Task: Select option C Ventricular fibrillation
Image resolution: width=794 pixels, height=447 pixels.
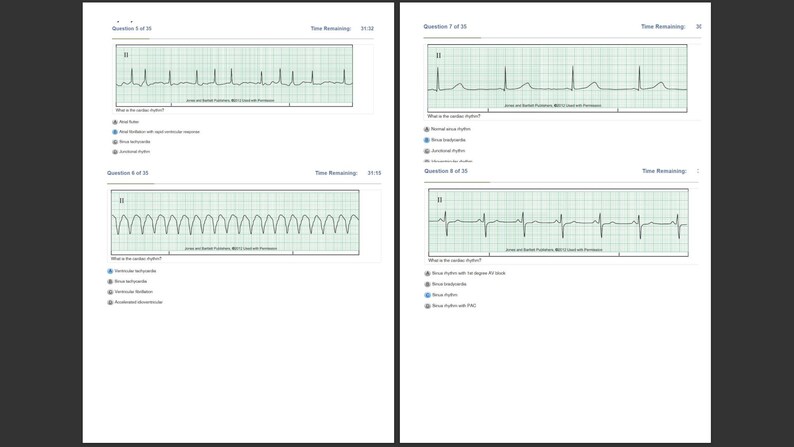Action: tap(130, 292)
